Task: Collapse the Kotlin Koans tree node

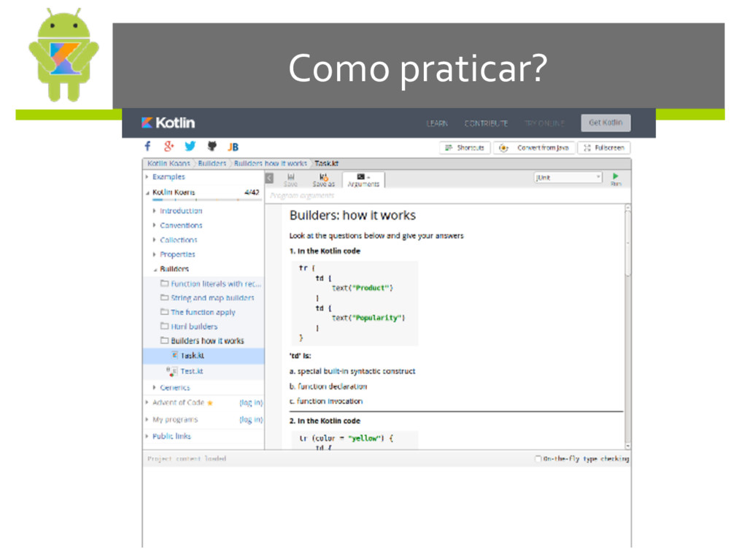Action: [147, 192]
